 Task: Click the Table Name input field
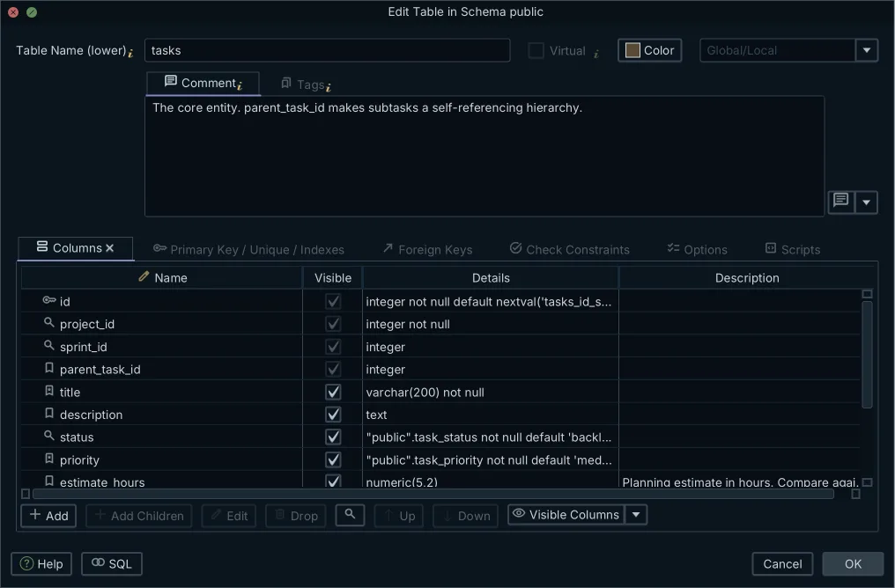[327, 50]
